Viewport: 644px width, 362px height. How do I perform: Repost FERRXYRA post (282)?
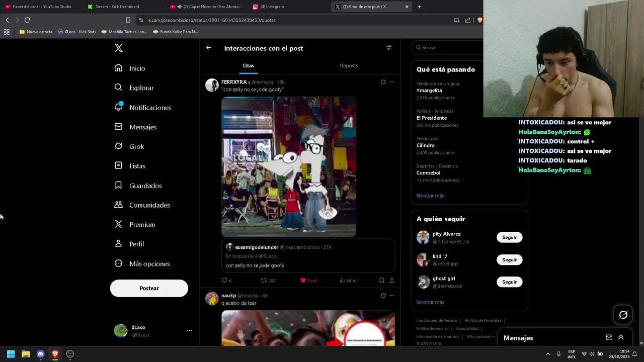click(x=268, y=281)
